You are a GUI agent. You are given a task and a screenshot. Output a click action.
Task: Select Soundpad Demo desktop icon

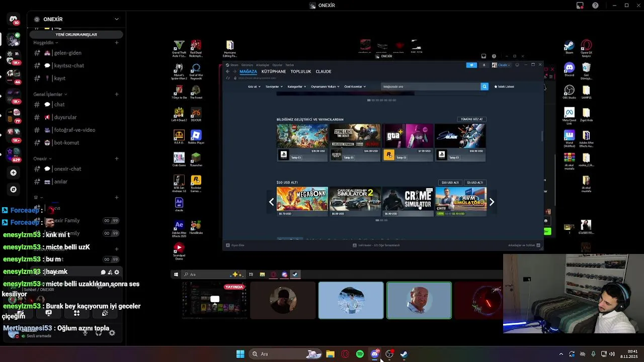point(179,251)
